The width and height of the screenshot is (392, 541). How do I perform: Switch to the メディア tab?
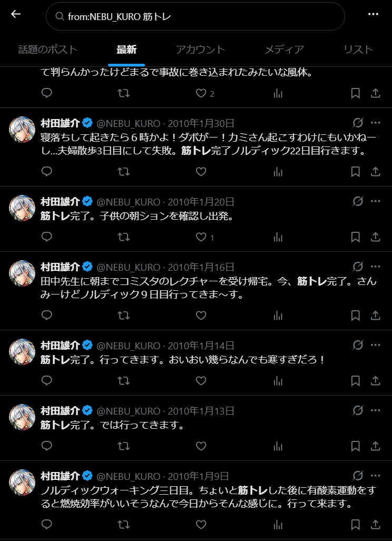pyautogui.click(x=285, y=50)
